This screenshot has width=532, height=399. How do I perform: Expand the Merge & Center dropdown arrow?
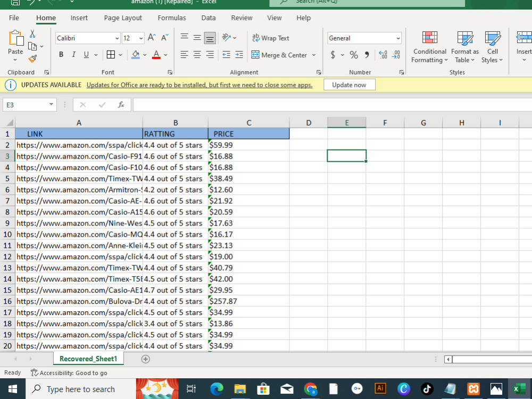[314, 55]
